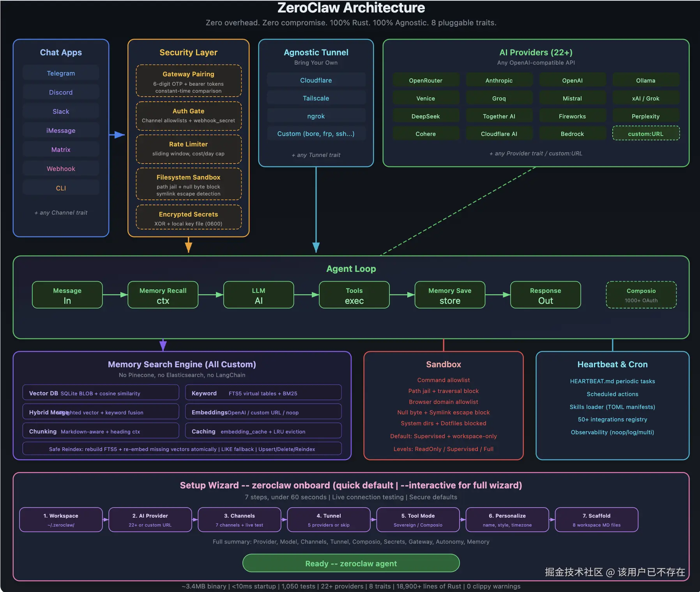Click the Filesystem Sandbox security box
This screenshot has height=592, width=700.
click(189, 184)
